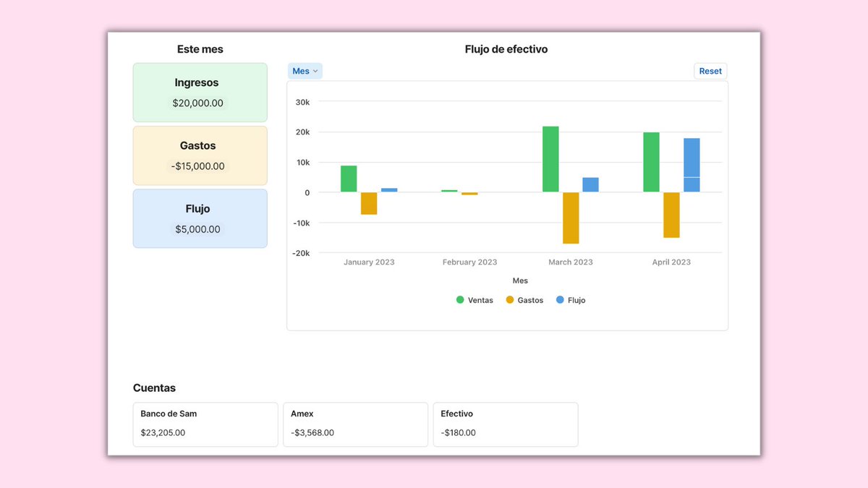Open the Efectivo account card

coord(506,424)
